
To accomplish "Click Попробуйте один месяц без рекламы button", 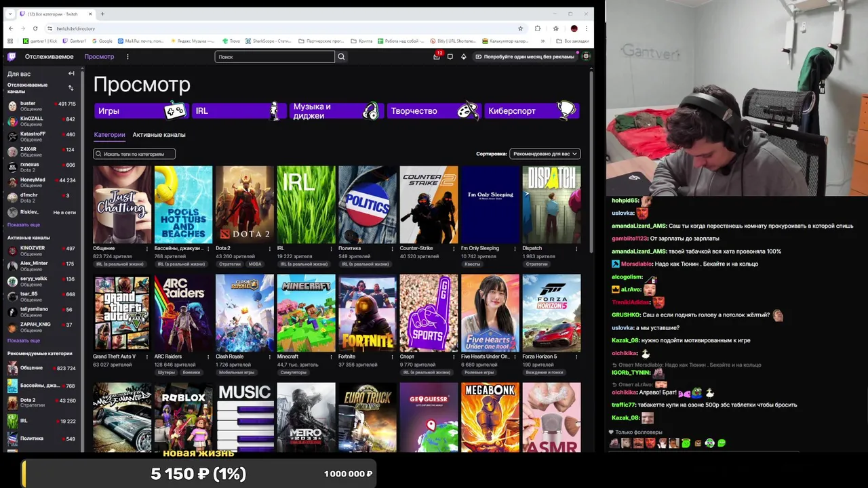I will pyautogui.click(x=525, y=57).
